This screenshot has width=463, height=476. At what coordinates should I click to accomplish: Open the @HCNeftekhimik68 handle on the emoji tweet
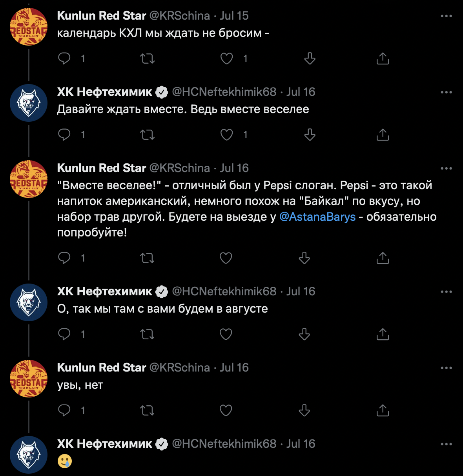tap(224, 444)
